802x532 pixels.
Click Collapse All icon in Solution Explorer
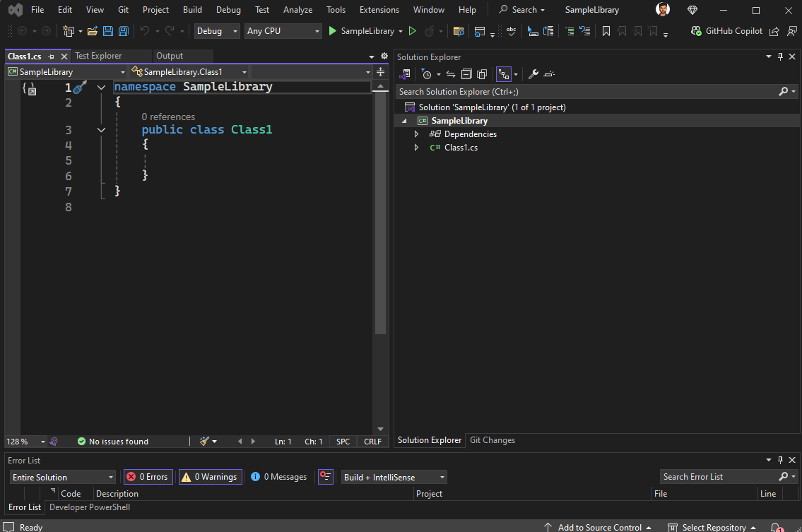[466, 74]
